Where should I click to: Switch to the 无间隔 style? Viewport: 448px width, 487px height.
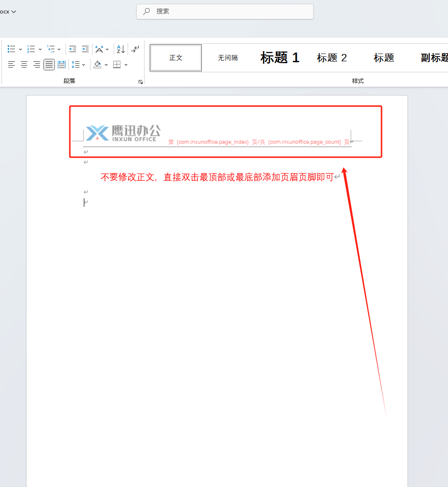pyautogui.click(x=227, y=57)
